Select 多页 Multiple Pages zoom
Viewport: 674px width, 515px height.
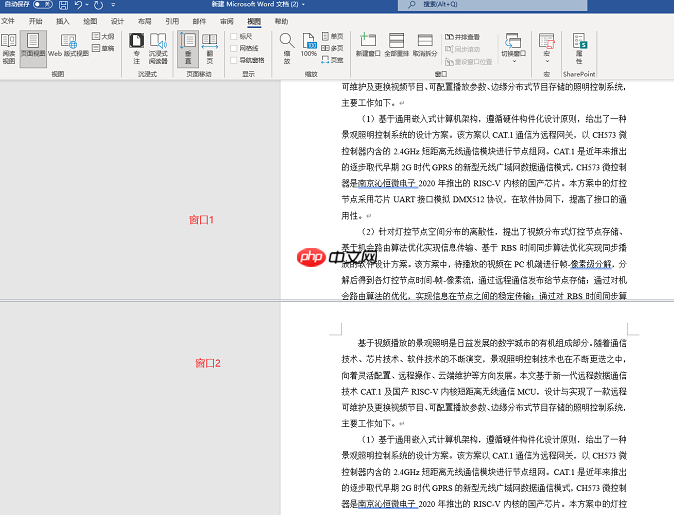(x=332, y=48)
